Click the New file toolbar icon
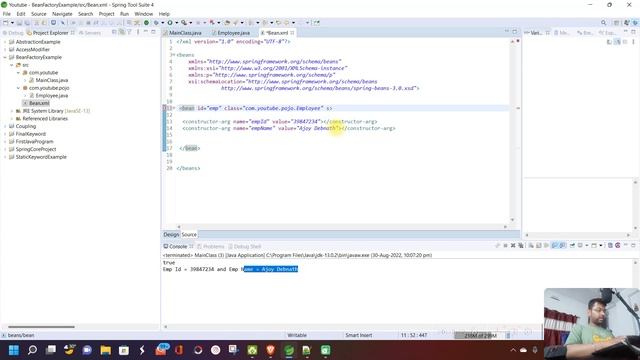The width and height of the screenshot is (640, 360). 6,23
